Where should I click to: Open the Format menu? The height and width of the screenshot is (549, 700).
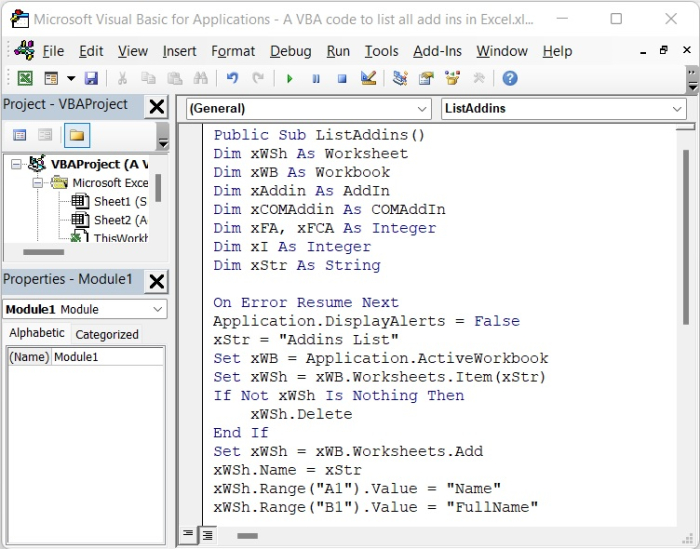[x=233, y=51]
